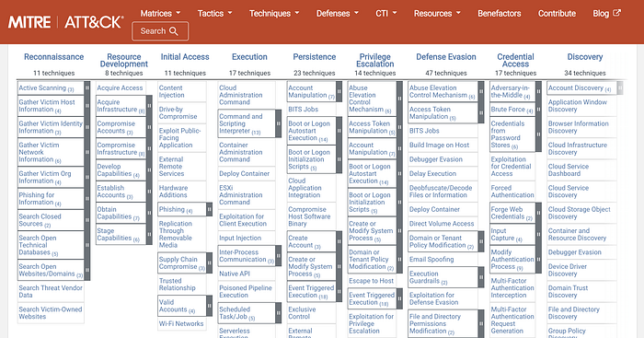Expand sub-techniques handle for Create Account
The width and height of the screenshot is (644, 338).
click(339, 242)
